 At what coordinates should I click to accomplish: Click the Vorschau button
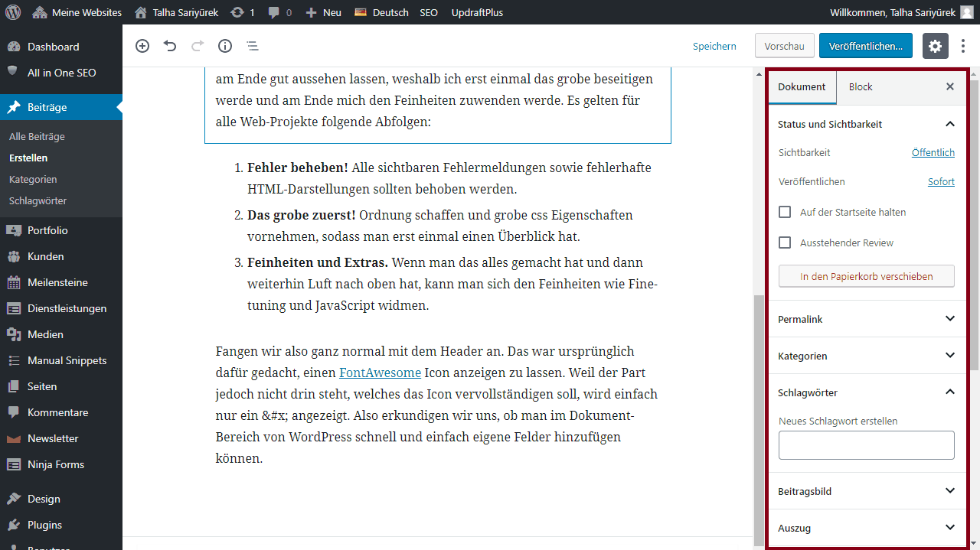784,46
